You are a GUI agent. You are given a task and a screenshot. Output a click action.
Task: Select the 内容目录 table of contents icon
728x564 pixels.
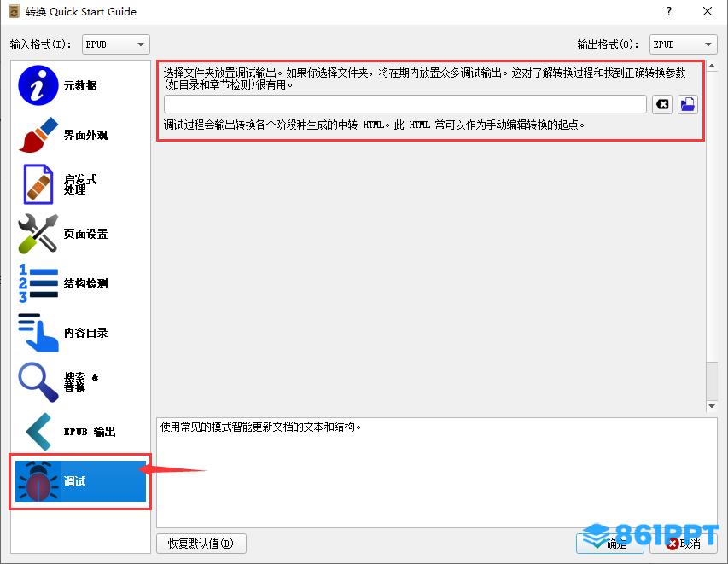click(x=38, y=333)
